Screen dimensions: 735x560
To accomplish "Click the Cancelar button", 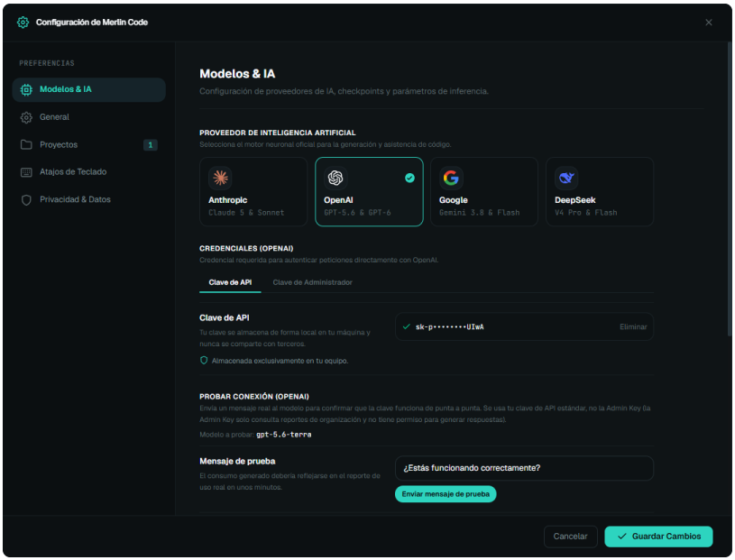I will click(x=571, y=537).
